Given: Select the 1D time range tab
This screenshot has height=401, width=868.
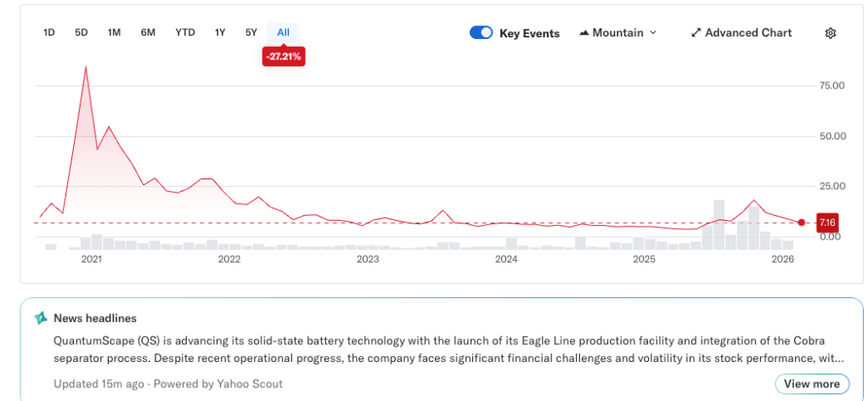Looking at the screenshot, I should pyautogui.click(x=49, y=32).
